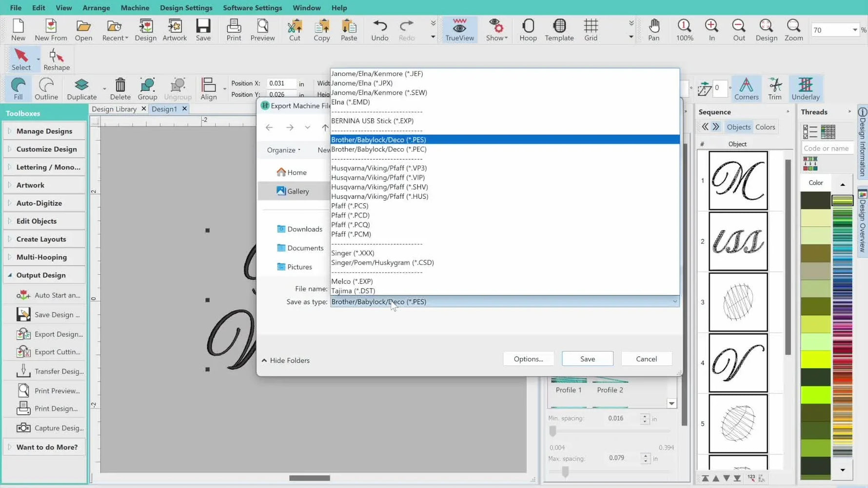Click the Hide Folders link
The width and height of the screenshot is (868, 488).
(x=286, y=360)
